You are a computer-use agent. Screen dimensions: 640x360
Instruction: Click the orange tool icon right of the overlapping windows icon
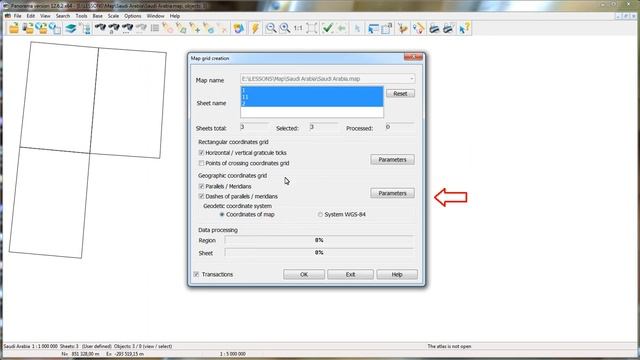tap(403, 28)
